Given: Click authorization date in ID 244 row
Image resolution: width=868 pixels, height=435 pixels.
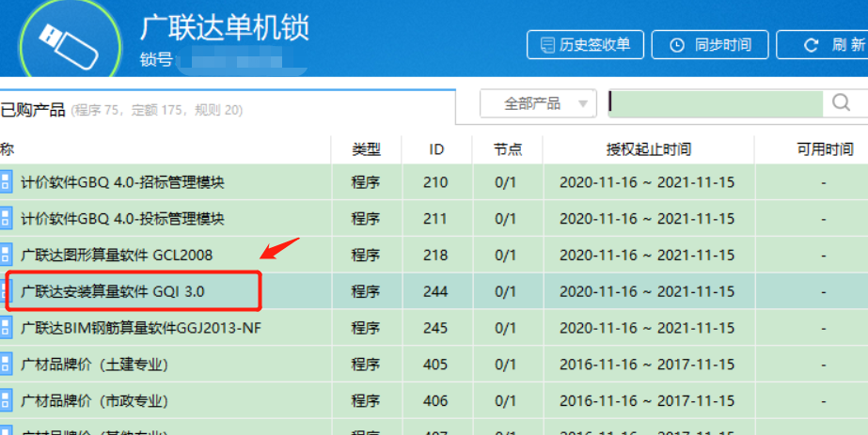Looking at the screenshot, I should [647, 291].
